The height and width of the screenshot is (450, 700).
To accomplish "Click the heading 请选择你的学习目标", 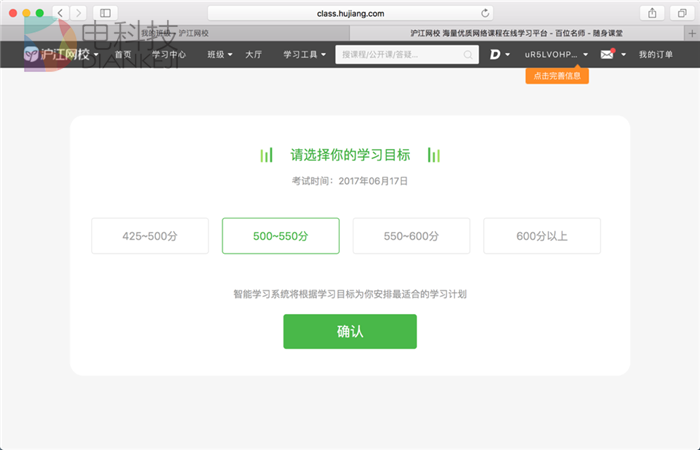I will 350,155.
